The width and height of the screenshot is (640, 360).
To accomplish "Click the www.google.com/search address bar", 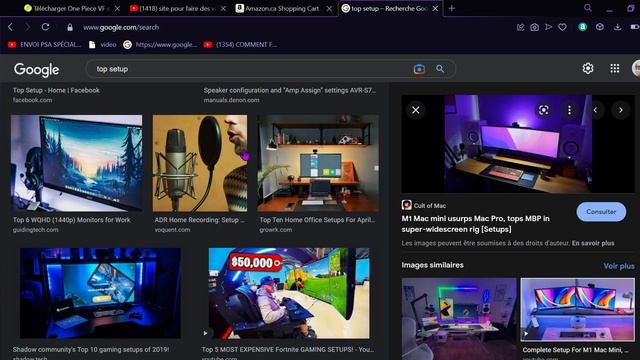I will (x=121, y=27).
